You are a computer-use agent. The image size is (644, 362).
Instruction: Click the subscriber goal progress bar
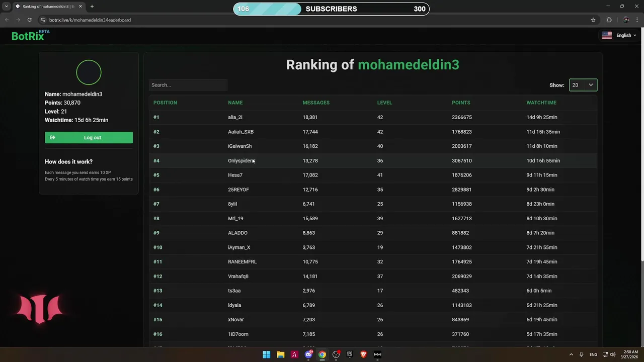click(331, 9)
